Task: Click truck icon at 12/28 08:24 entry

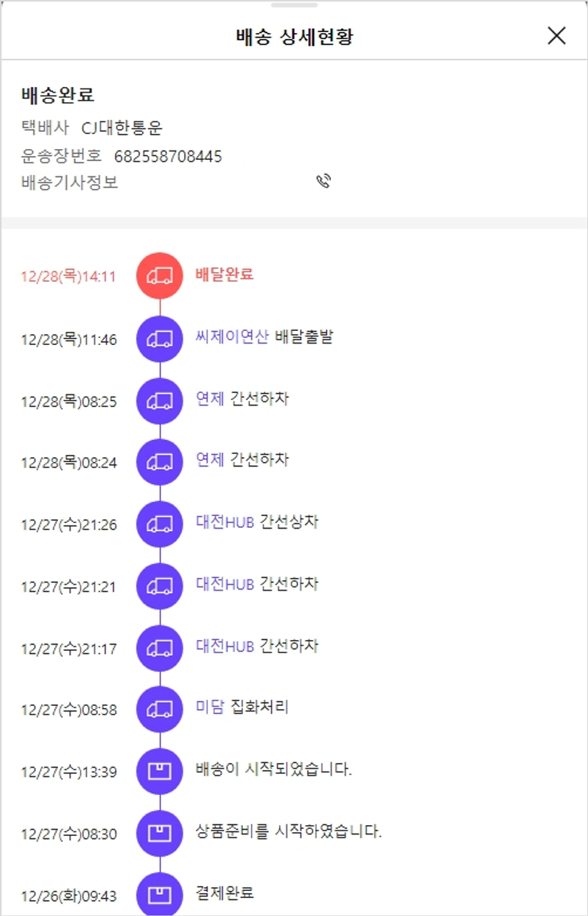Action: [x=160, y=461]
